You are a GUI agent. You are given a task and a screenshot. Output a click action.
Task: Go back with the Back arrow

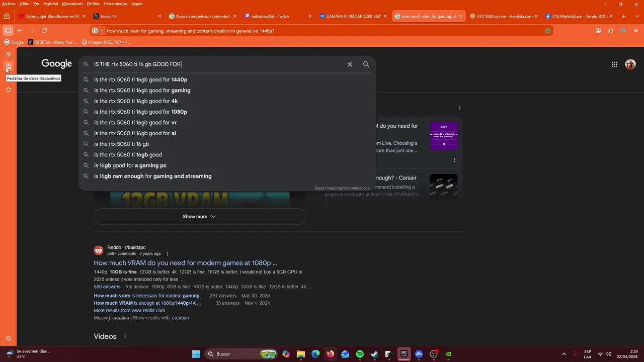(x=20, y=31)
